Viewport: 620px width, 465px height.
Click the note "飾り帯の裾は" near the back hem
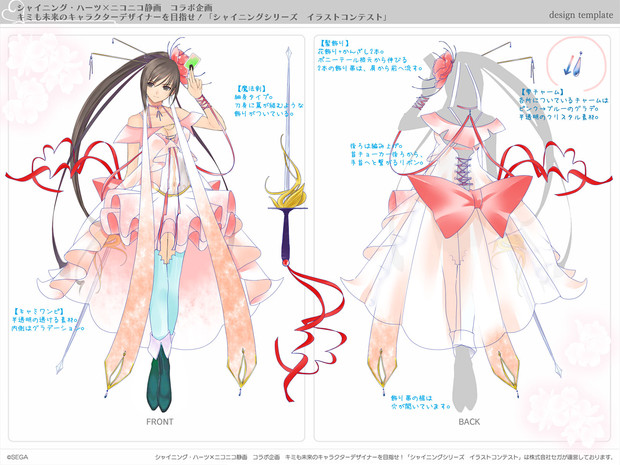(412, 398)
